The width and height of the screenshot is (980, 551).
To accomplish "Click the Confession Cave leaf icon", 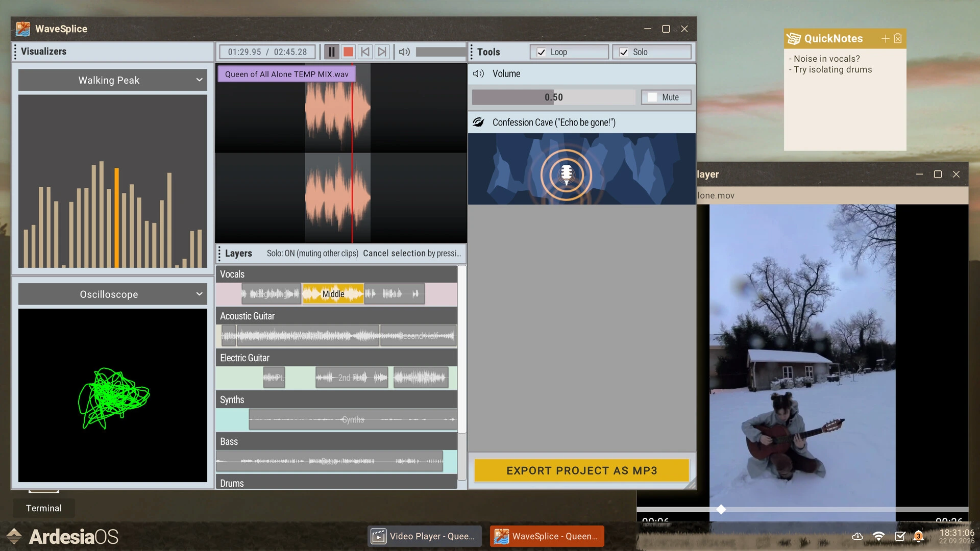I will coord(478,122).
